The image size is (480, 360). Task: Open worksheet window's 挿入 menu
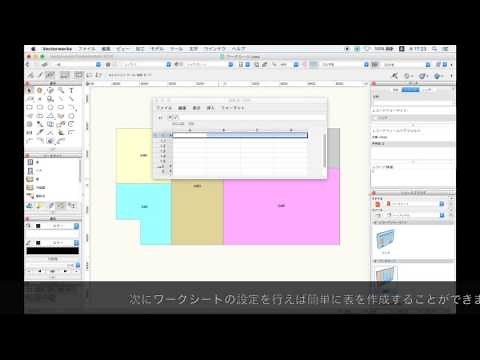point(210,108)
